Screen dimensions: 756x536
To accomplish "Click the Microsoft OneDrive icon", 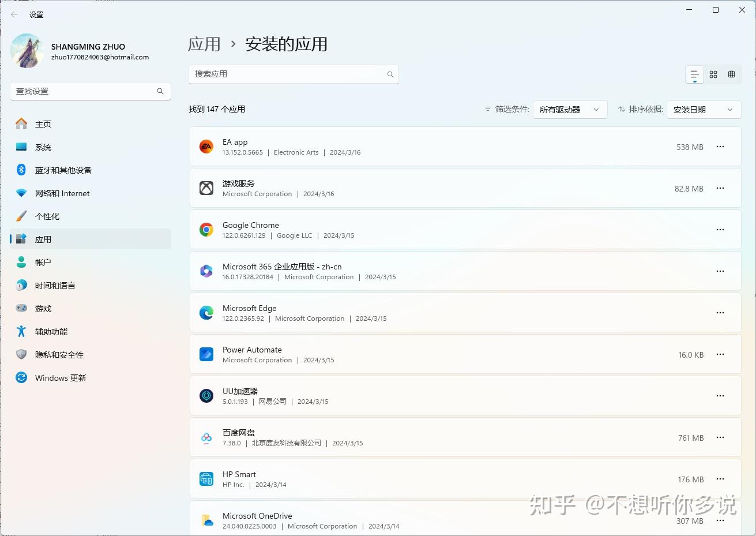I will click(206, 520).
